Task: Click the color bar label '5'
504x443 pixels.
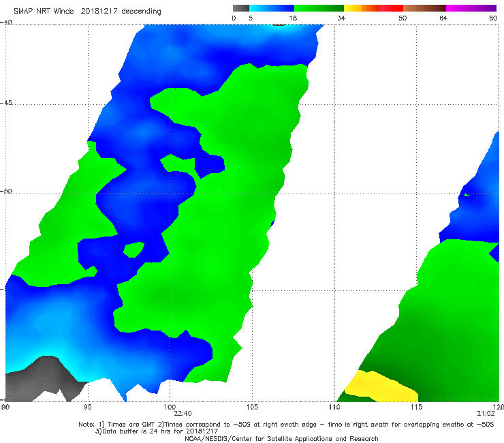Action: [251, 18]
